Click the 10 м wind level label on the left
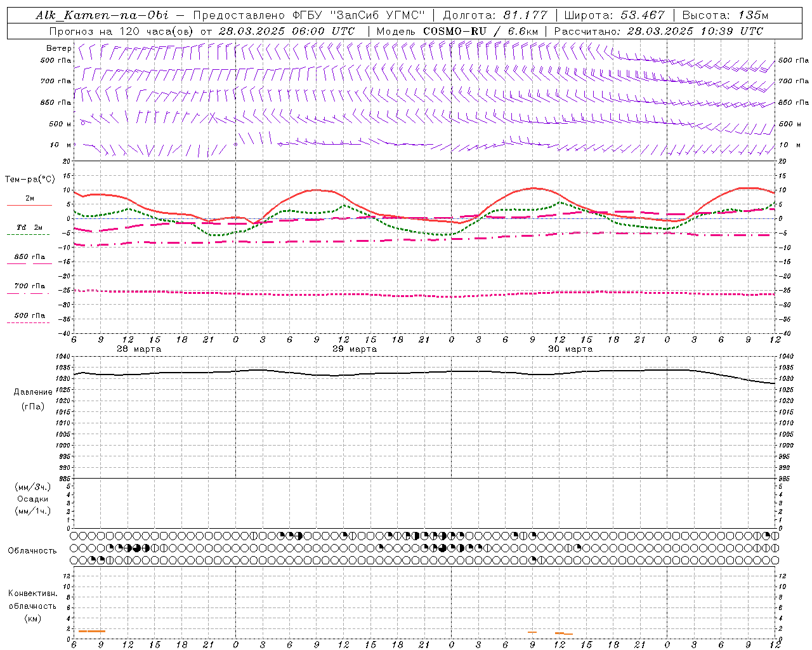This screenshot has height=650, width=812. point(62,145)
